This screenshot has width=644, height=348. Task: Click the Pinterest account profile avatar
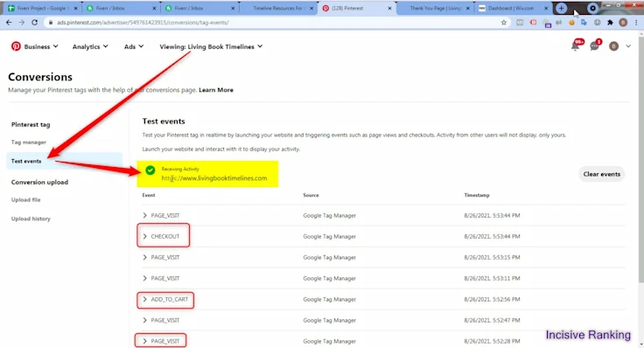click(613, 46)
